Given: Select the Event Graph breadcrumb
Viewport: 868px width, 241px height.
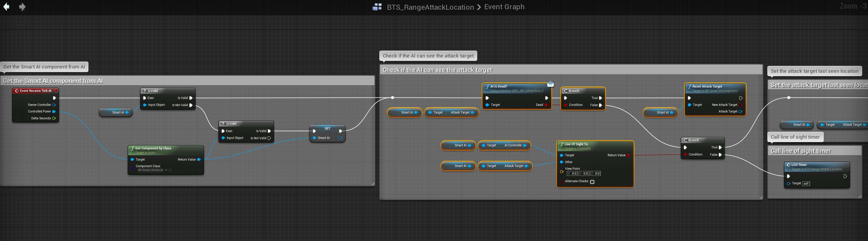Looking at the screenshot, I should 504,7.
